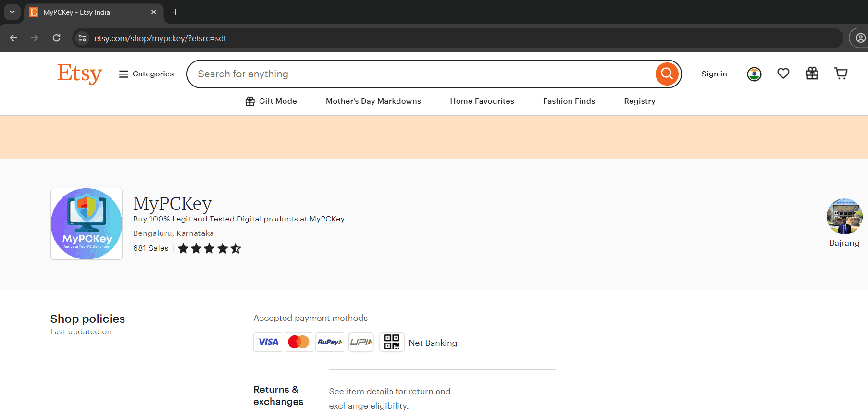Click the MyPCKey shop name heading
This screenshot has width=868, height=417.
[173, 204]
